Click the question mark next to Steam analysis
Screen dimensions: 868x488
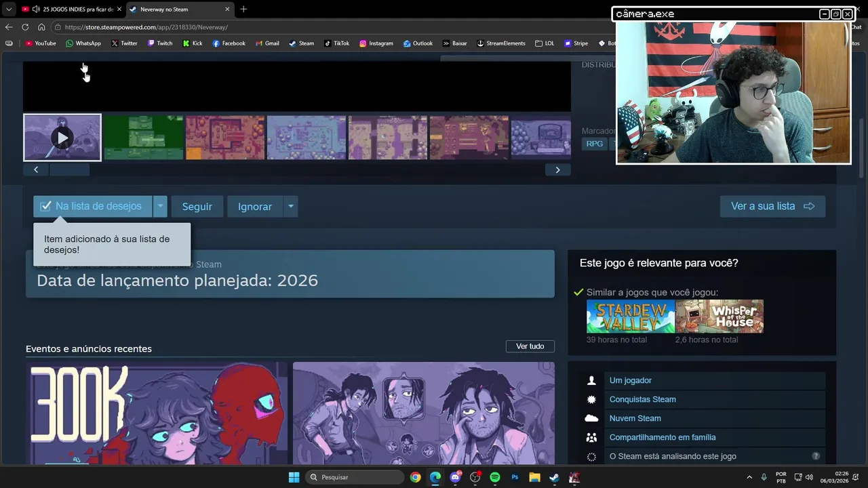click(816, 456)
